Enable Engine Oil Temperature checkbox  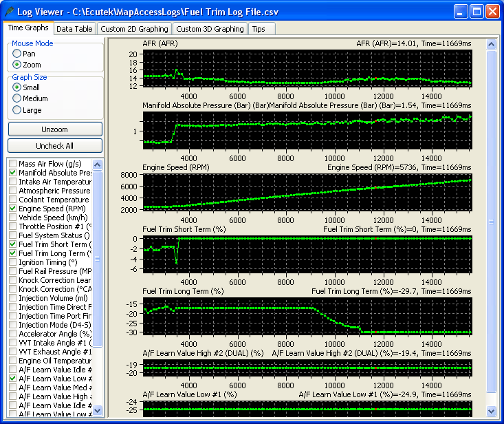[13, 360]
